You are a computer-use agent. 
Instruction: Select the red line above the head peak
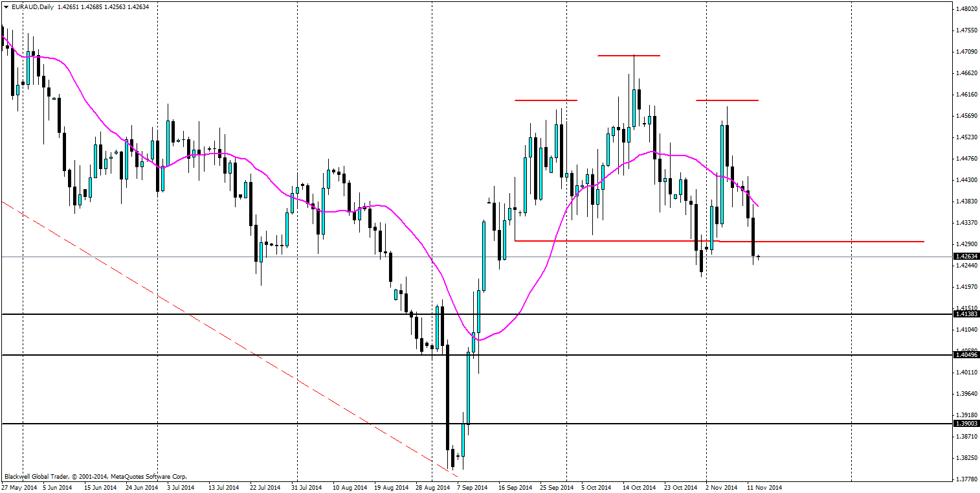(629, 56)
